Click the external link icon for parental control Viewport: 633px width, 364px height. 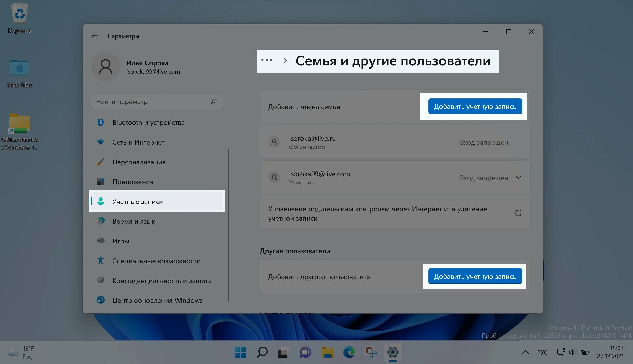click(x=518, y=213)
